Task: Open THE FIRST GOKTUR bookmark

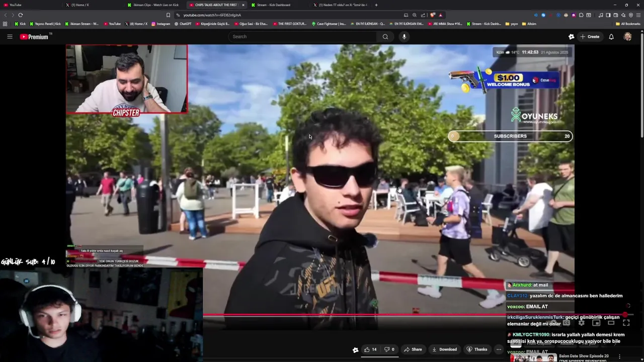Action: 290,24
